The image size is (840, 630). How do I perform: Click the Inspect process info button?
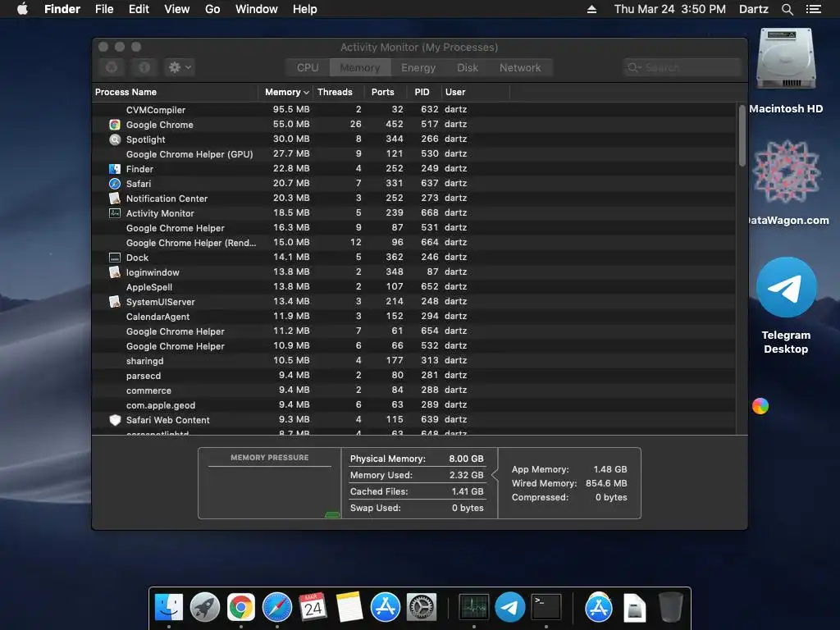144,67
